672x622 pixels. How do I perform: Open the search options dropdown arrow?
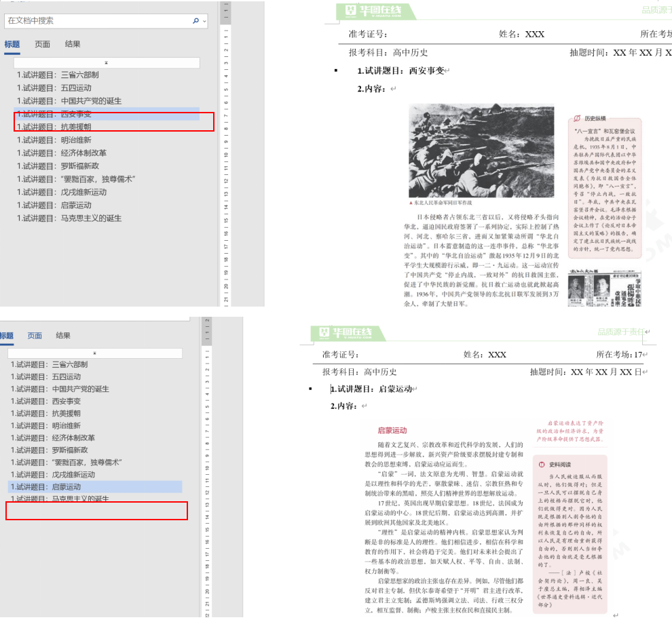click(204, 21)
